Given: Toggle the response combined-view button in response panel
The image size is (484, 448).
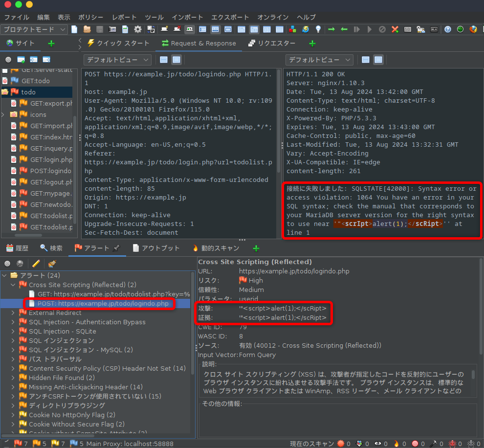Looking at the screenshot, I should tap(378, 60).
